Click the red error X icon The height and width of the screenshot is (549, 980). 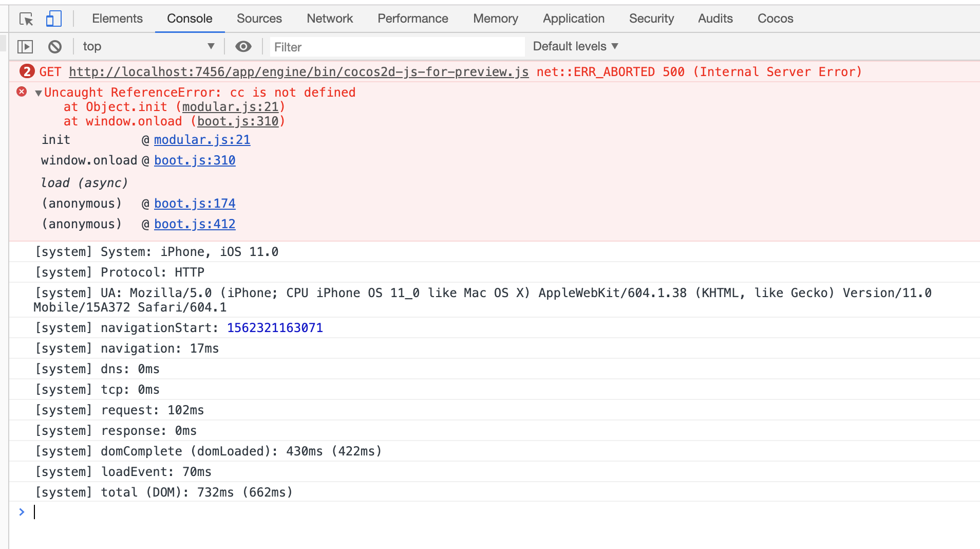click(22, 92)
